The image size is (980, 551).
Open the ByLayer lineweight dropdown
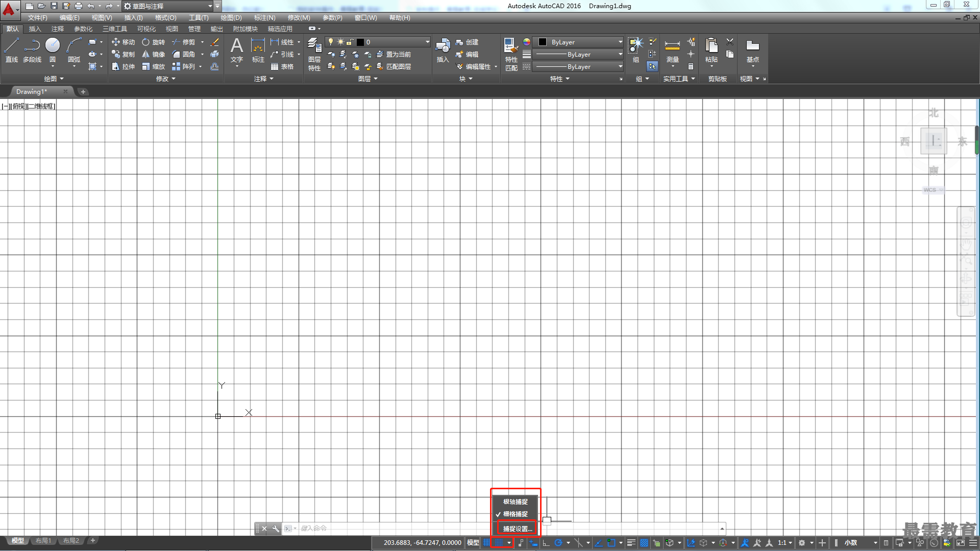[x=579, y=54]
